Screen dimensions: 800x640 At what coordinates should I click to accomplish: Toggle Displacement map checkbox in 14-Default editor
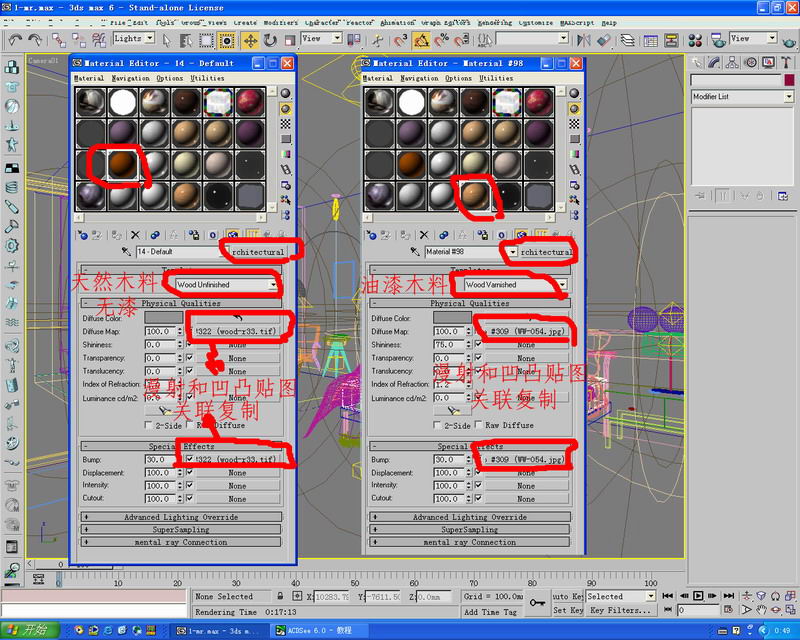[x=190, y=473]
